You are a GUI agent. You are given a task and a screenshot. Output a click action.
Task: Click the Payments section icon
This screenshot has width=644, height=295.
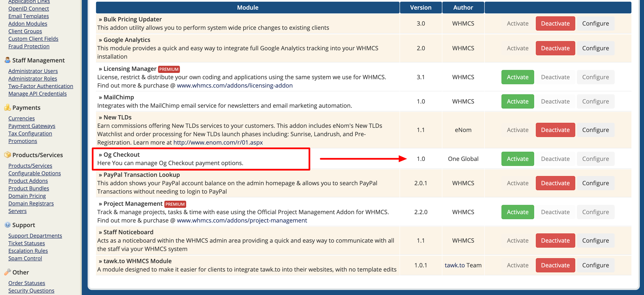[7, 108]
